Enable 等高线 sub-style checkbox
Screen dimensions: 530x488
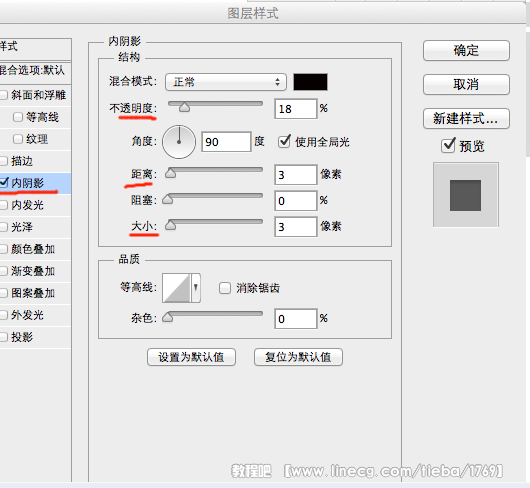point(18,117)
